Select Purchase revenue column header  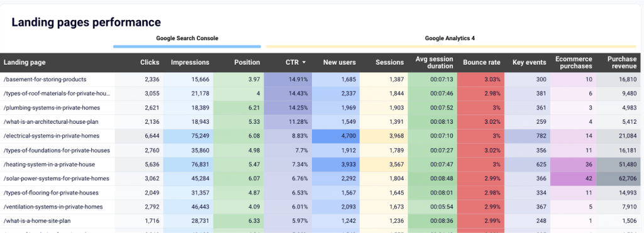coord(622,63)
